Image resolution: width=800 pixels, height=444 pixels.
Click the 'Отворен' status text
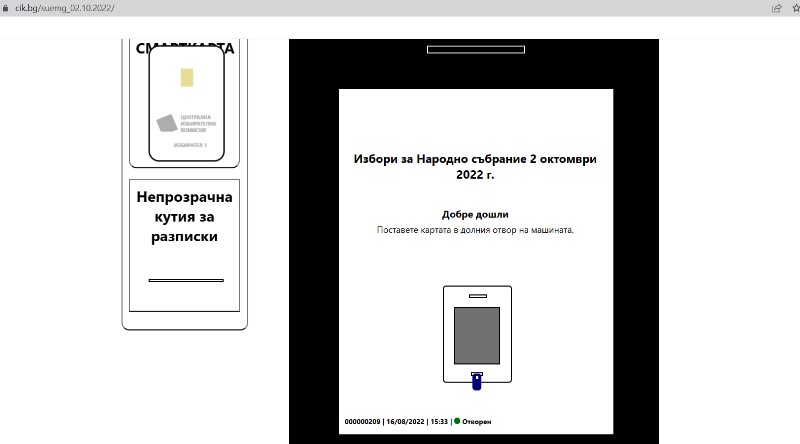[477, 422]
